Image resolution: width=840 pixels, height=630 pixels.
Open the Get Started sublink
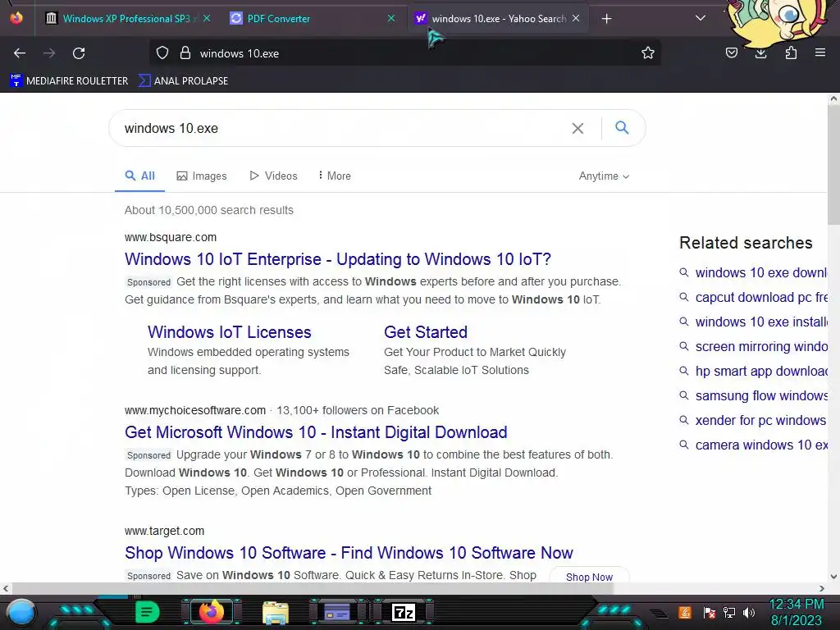(x=426, y=332)
